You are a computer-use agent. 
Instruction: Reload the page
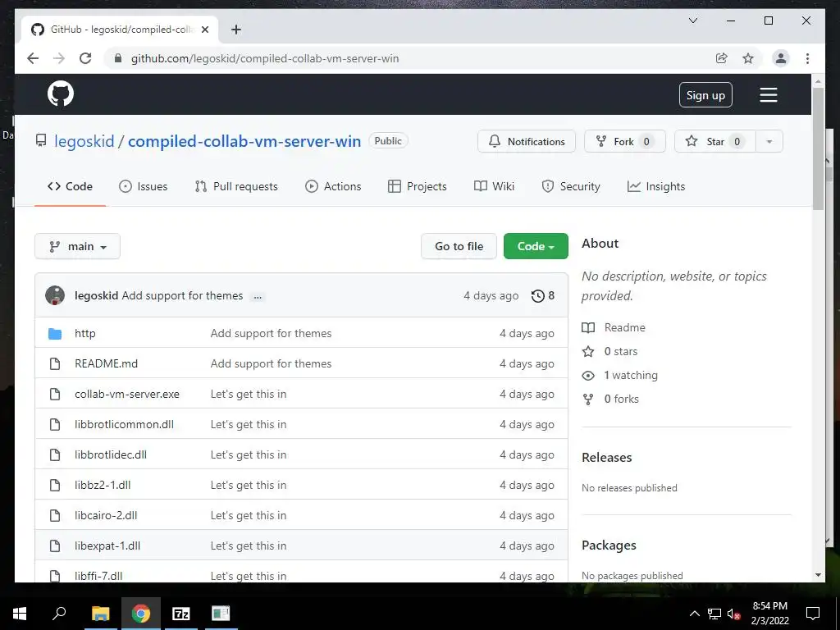[x=85, y=58]
